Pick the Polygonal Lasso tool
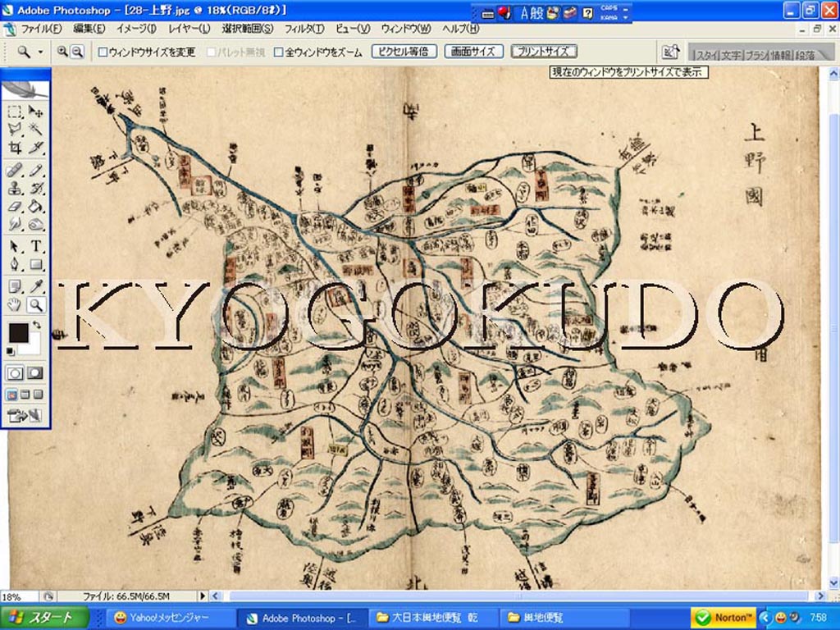Viewport: 840px width, 630px height. 15,129
